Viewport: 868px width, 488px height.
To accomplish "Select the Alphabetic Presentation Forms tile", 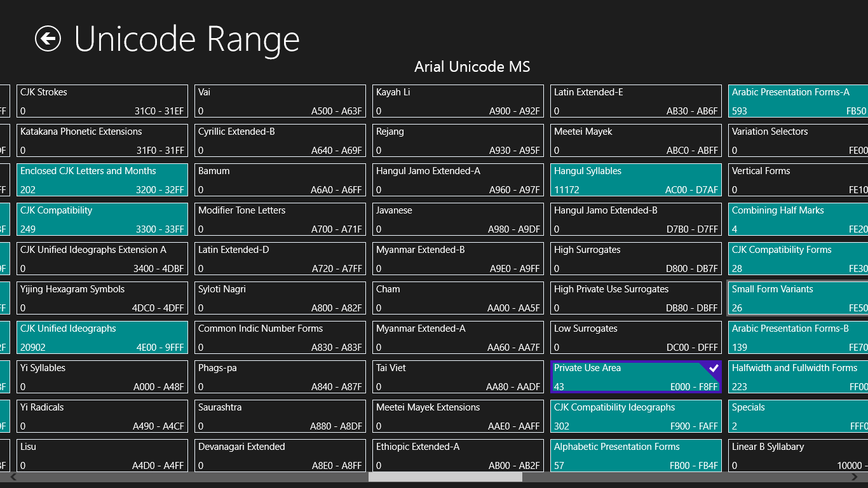I will (x=635, y=456).
